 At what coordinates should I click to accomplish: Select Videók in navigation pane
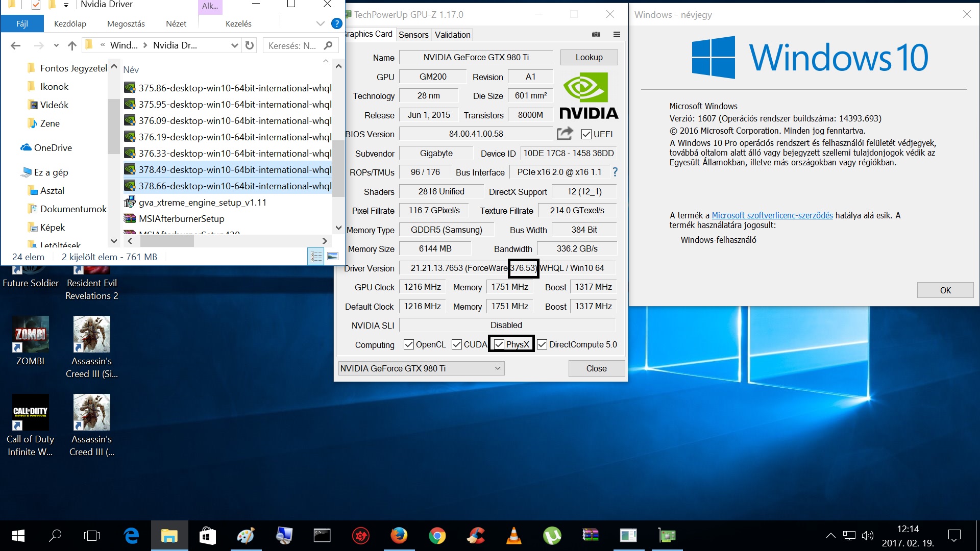pyautogui.click(x=48, y=105)
